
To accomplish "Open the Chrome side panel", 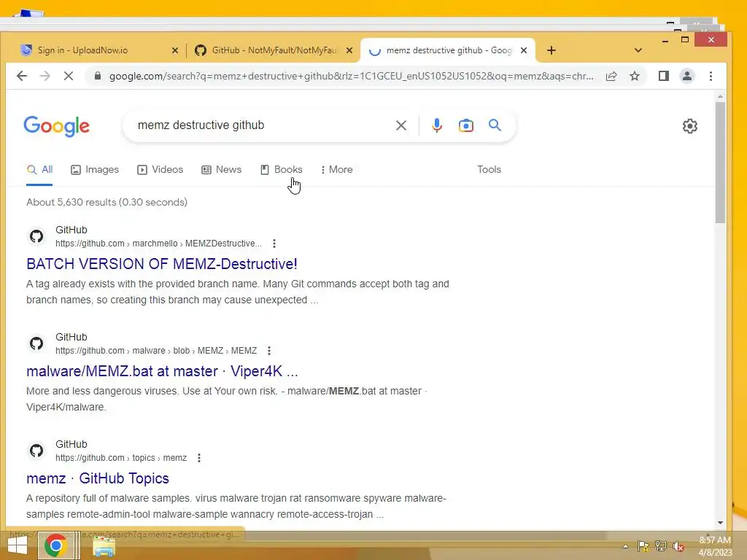I will [664, 76].
